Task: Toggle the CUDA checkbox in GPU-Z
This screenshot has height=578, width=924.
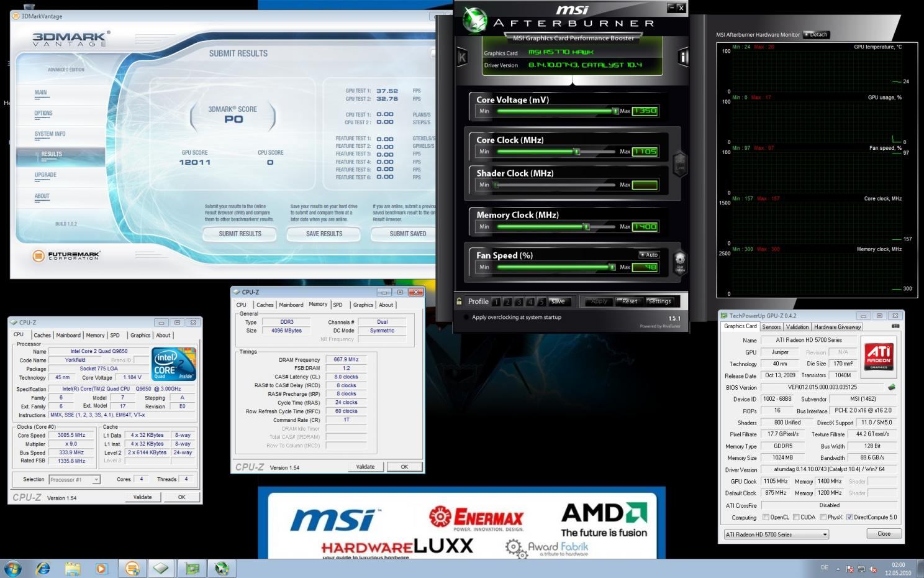Action: [x=796, y=517]
